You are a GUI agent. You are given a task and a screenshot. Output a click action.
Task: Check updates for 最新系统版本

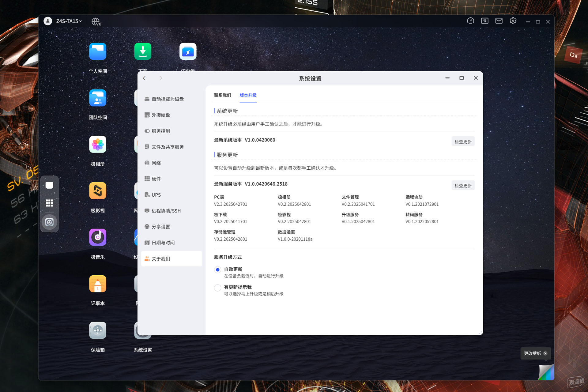coord(463,141)
